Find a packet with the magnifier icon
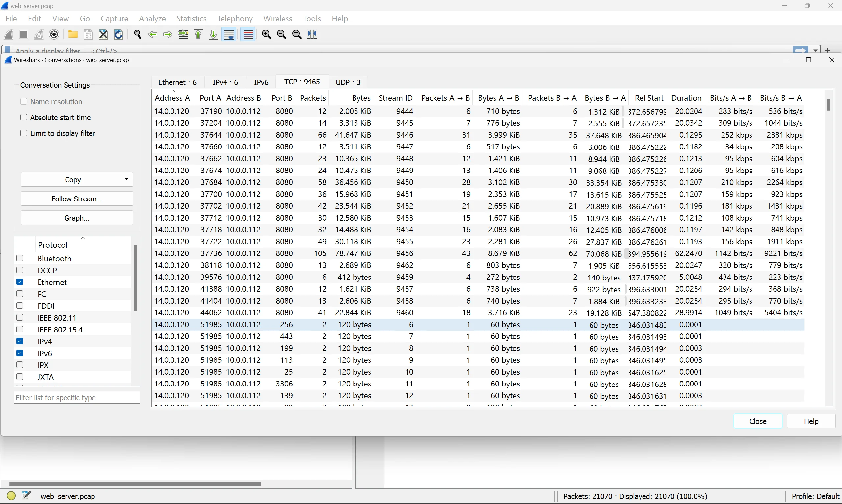Image resolution: width=842 pixels, height=504 pixels. (138, 34)
